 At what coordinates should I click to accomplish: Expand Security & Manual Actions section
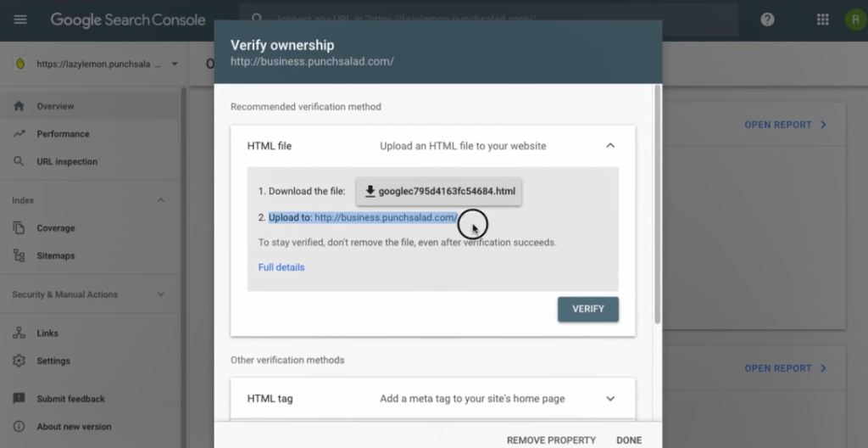click(x=160, y=294)
